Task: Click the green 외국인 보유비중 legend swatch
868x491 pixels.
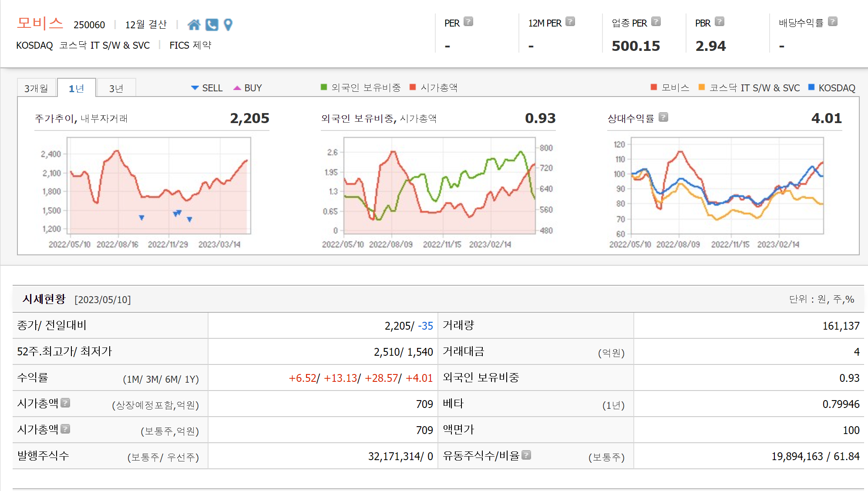Action: coord(323,87)
